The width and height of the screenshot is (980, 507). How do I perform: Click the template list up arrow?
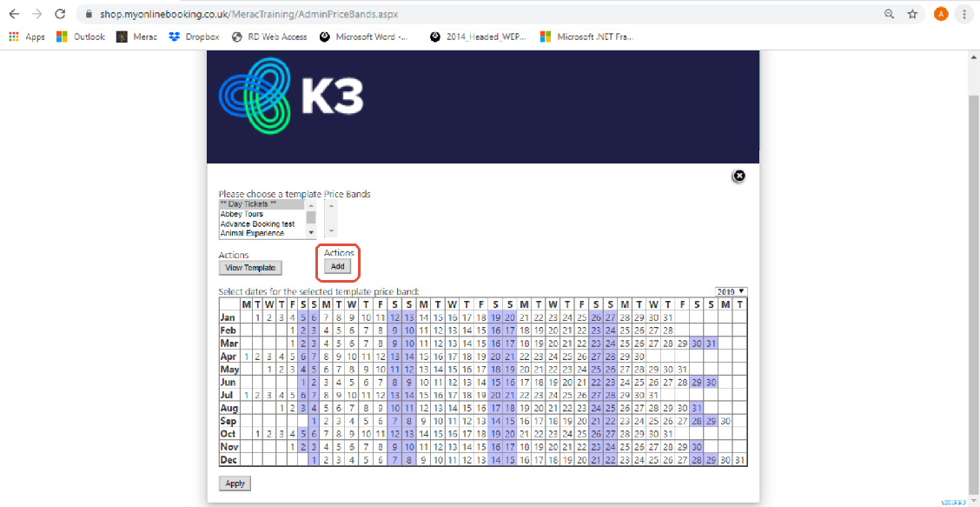coord(311,205)
